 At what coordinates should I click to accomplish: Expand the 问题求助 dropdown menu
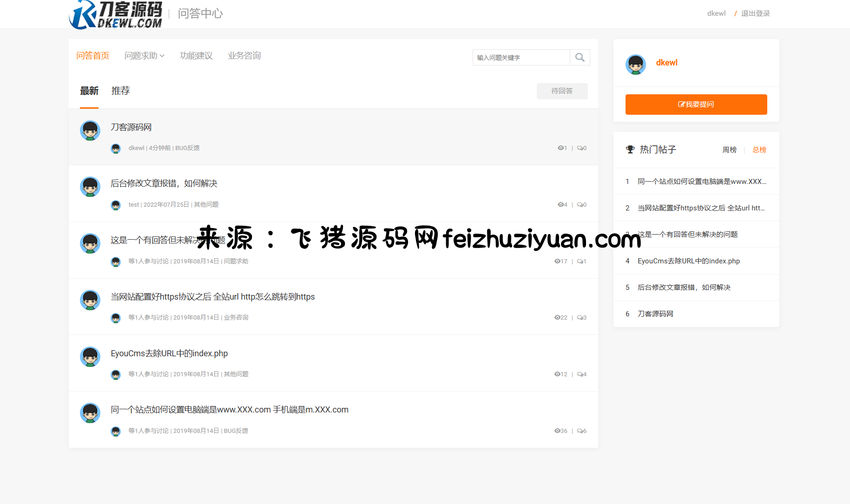pos(144,56)
